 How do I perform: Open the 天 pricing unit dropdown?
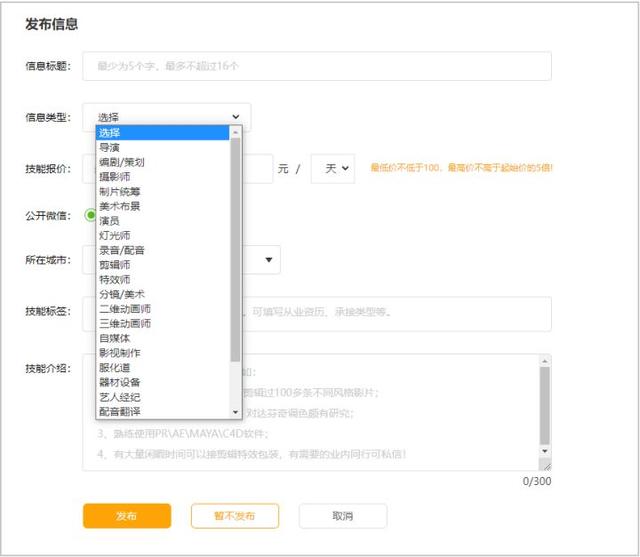click(x=333, y=169)
